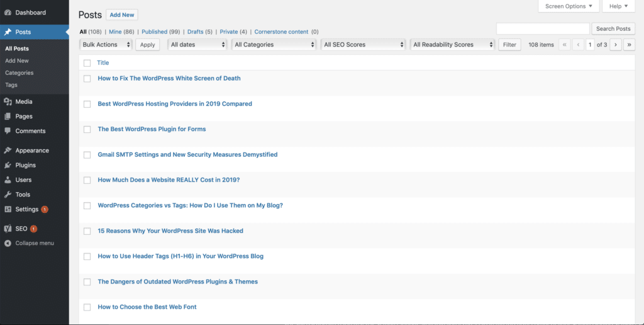
Task: Click the Filter button
Action: click(509, 45)
